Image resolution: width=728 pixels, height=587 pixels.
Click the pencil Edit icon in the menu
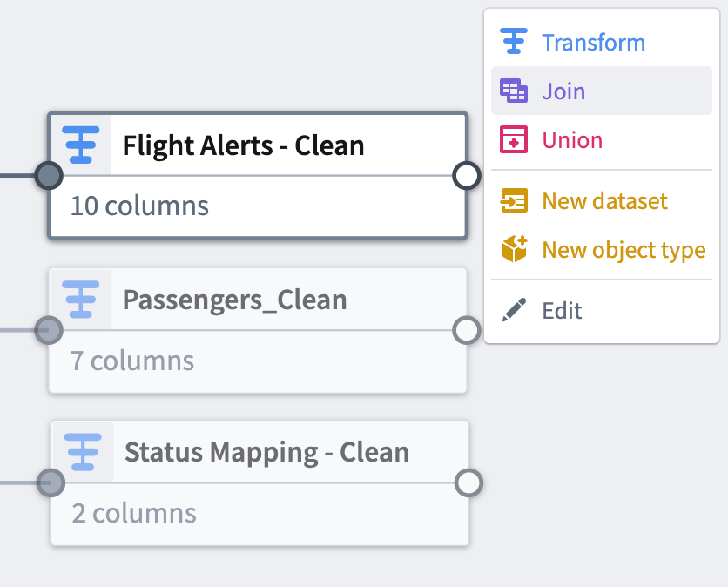click(514, 310)
